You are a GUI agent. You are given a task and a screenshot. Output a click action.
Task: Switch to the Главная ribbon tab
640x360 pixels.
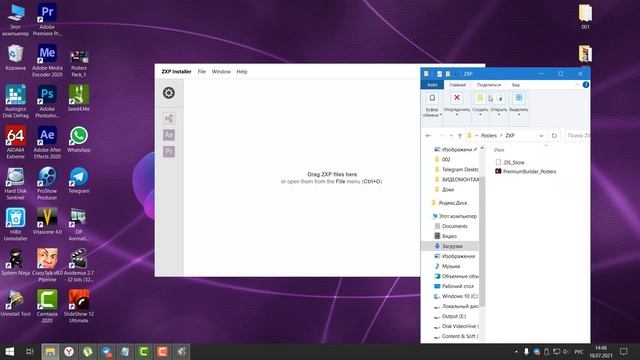coord(457,85)
